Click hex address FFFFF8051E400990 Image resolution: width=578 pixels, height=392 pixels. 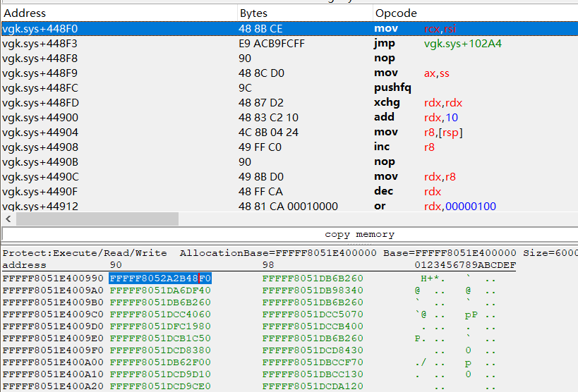click(53, 278)
